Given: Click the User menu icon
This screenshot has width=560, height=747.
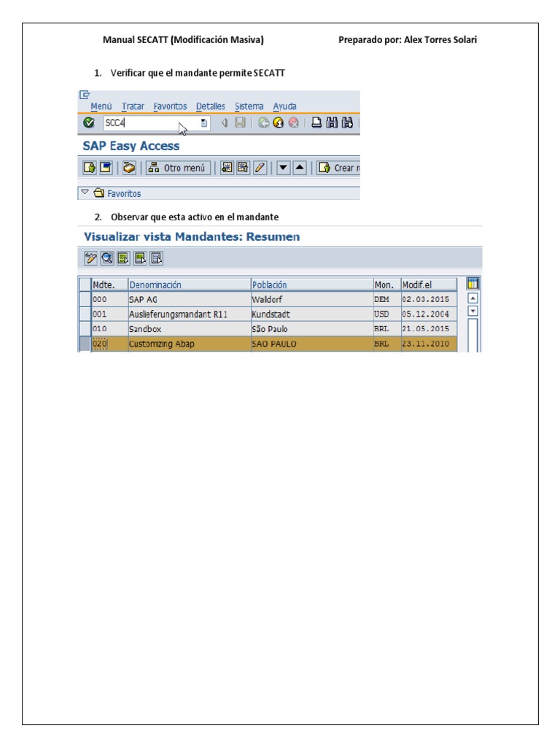Looking at the screenshot, I should click(90, 168).
